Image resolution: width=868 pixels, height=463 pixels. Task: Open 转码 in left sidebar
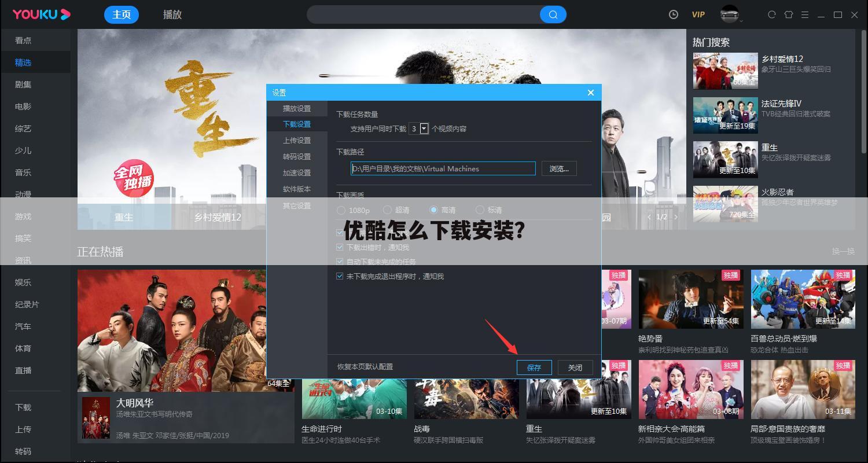(23, 451)
